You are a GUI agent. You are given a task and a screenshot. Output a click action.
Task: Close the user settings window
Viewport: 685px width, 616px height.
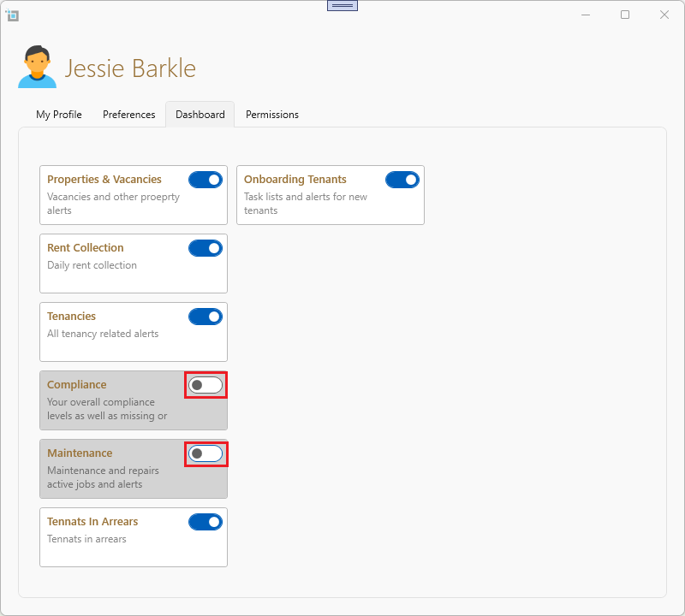664,15
